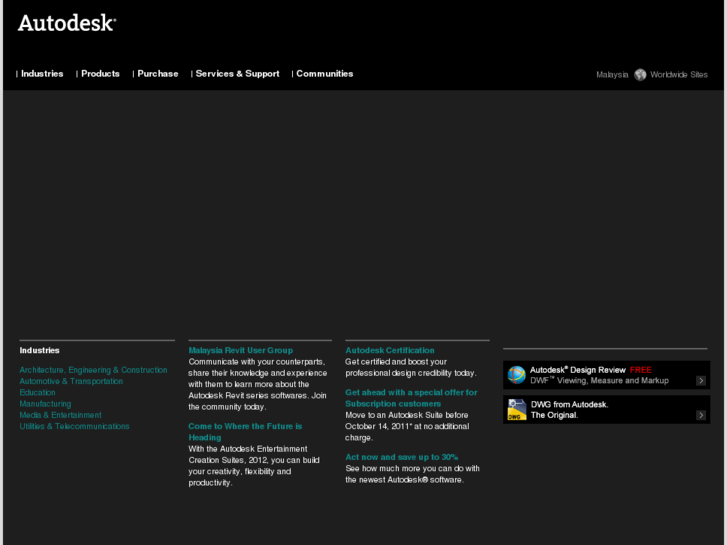Open Come to Where the Future is Heading
The image size is (727, 545).
click(x=245, y=432)
